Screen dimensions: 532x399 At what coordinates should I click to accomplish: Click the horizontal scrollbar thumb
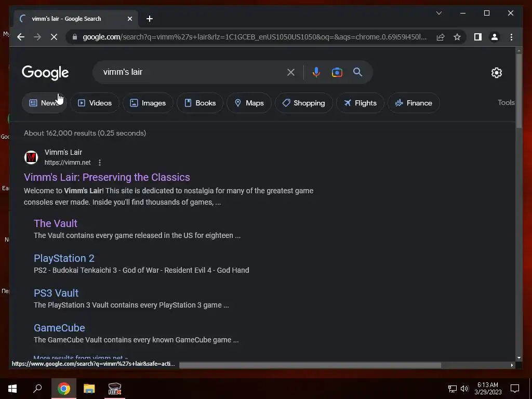pos(310,365)
